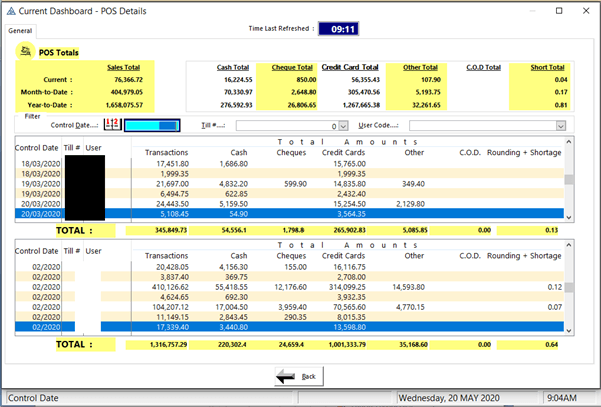Select the row with transactions 21,697.00
The image size is (601, 407).
(x=289, y=184)
